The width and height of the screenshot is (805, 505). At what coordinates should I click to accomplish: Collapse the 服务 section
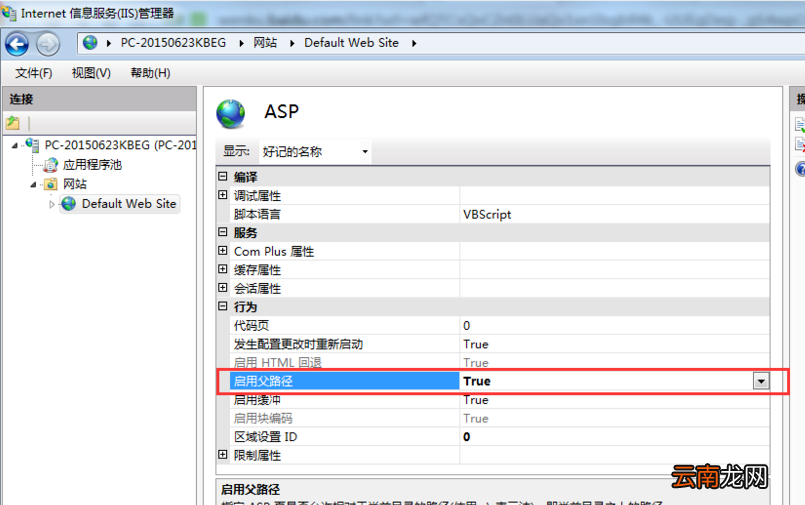(x=222, y=232)
